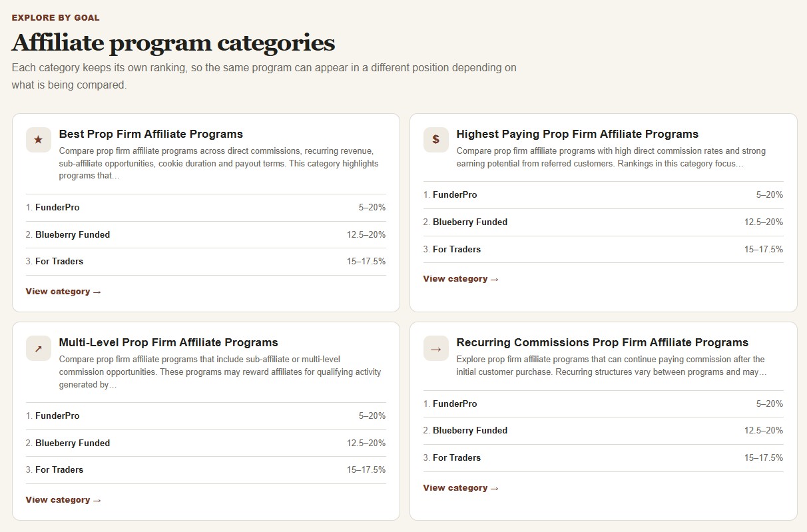Select Blueberry Funded in Recurring Commissions card
Screen dimensions: 807x532
click(x=470, y=431)
